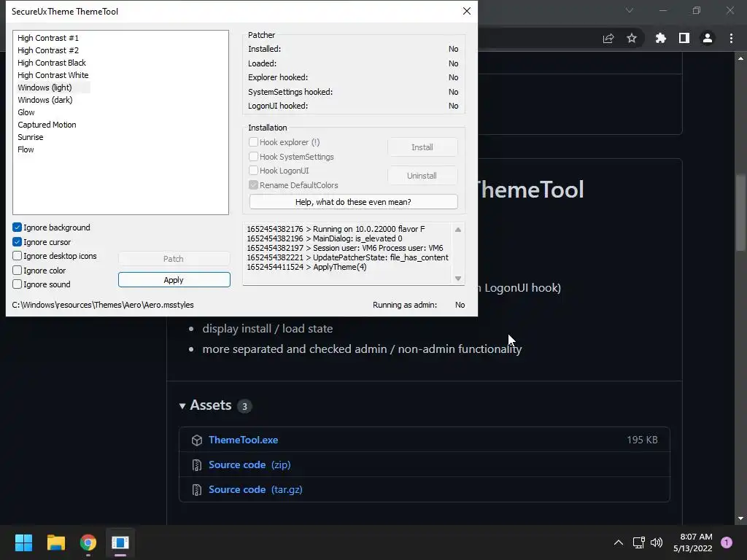Screen dimensions: 747x560
Task: Open network status tray icon
Action: [638, 542]
